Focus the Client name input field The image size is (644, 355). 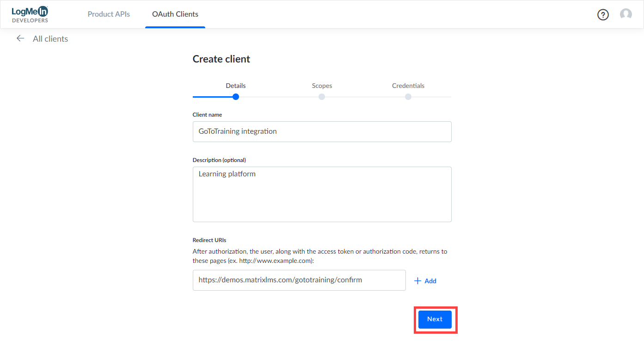click(x=322, y=131)
